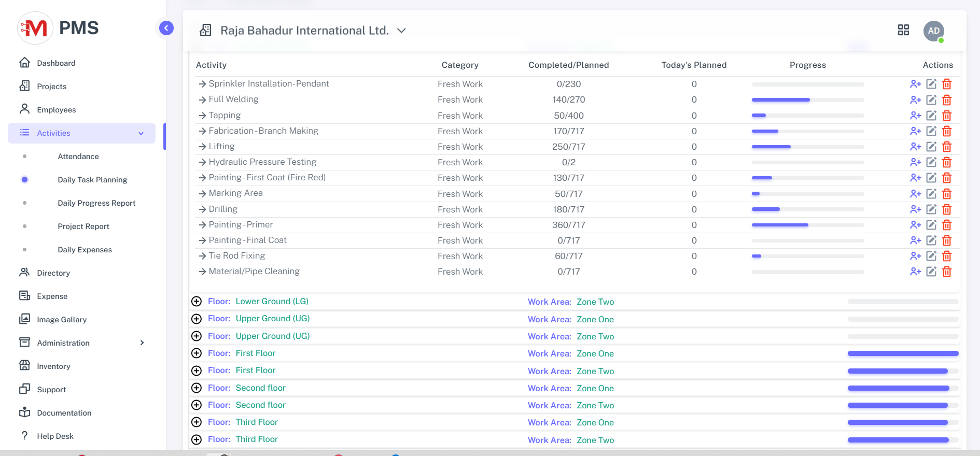
Task: Expand Lower Ground (LG) Zone Two row
Action: coord(197,302)
